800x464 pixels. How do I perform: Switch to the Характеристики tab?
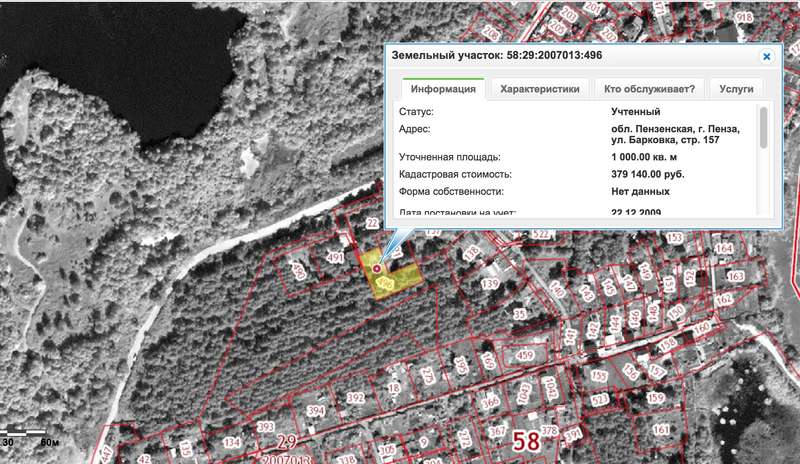coord(540,89)
